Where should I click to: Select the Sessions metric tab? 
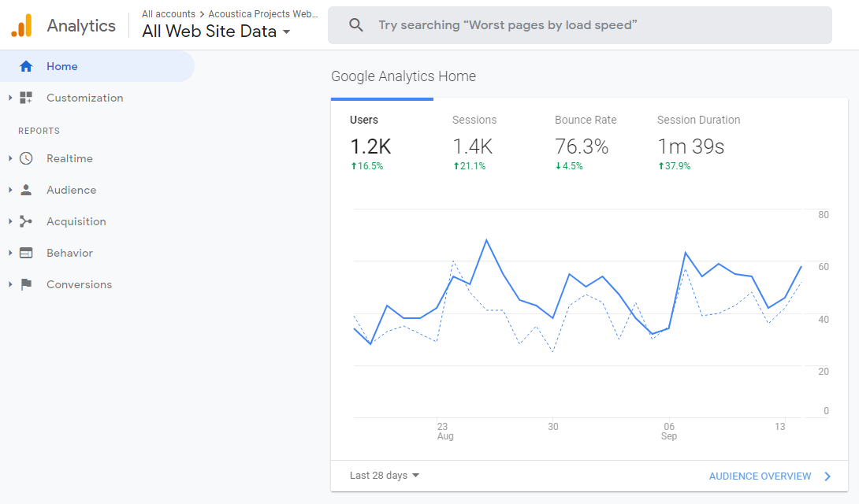(x=474, y=142)
